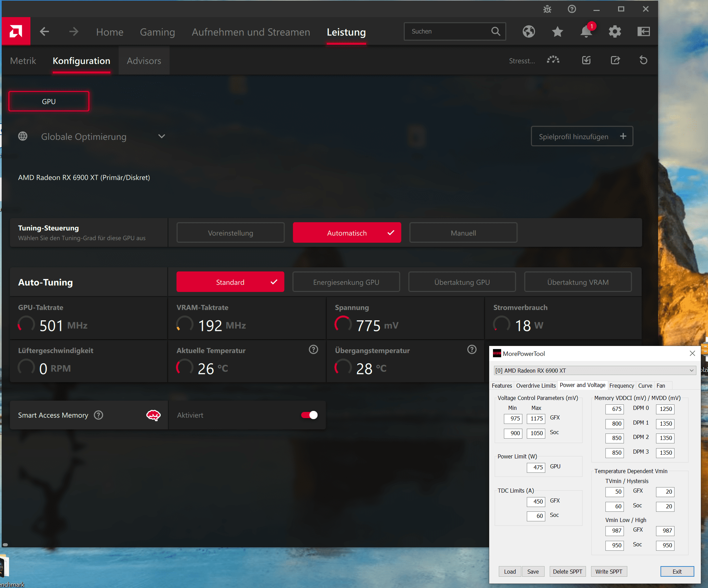
Task: Switch to Konfiguration subtab
Action: pos(81,61)
